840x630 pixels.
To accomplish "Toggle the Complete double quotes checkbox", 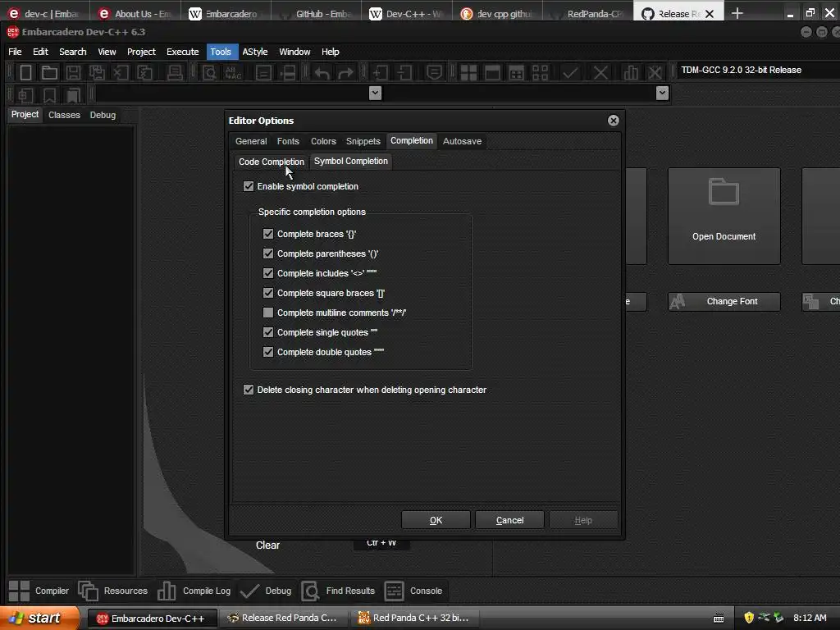I will [x=268, y=352].
